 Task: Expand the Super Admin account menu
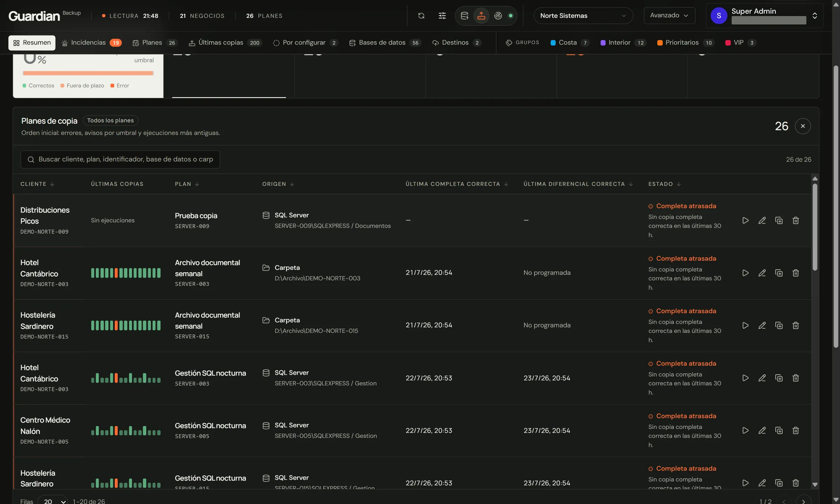pos(764,16)
